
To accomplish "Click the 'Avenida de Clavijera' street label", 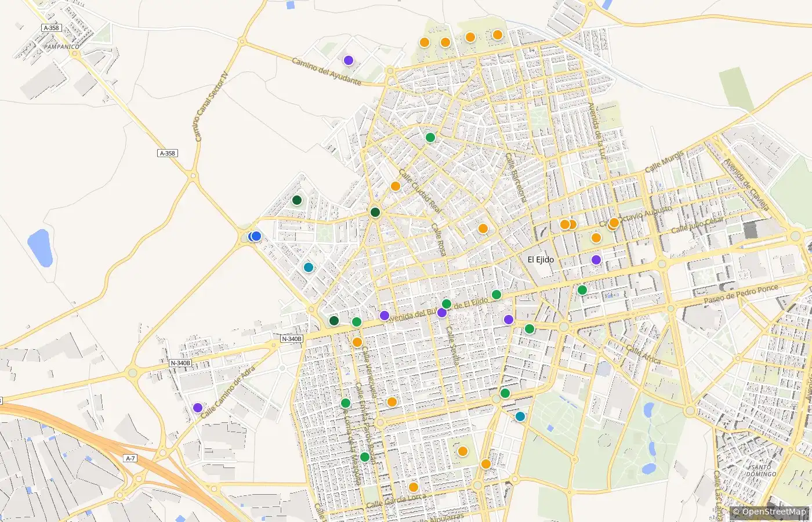I will 746,184.
